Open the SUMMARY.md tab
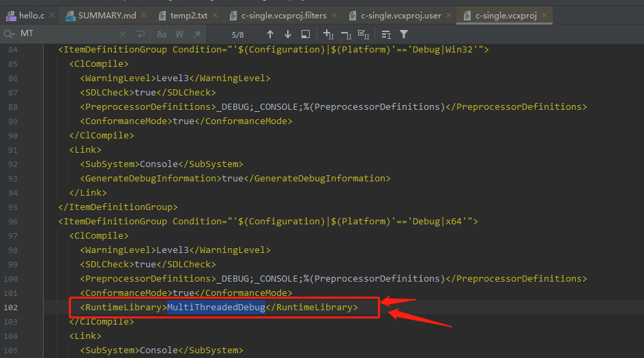Image resolution: width=644 pixels, height=358 pixels. tap(101, 15)
